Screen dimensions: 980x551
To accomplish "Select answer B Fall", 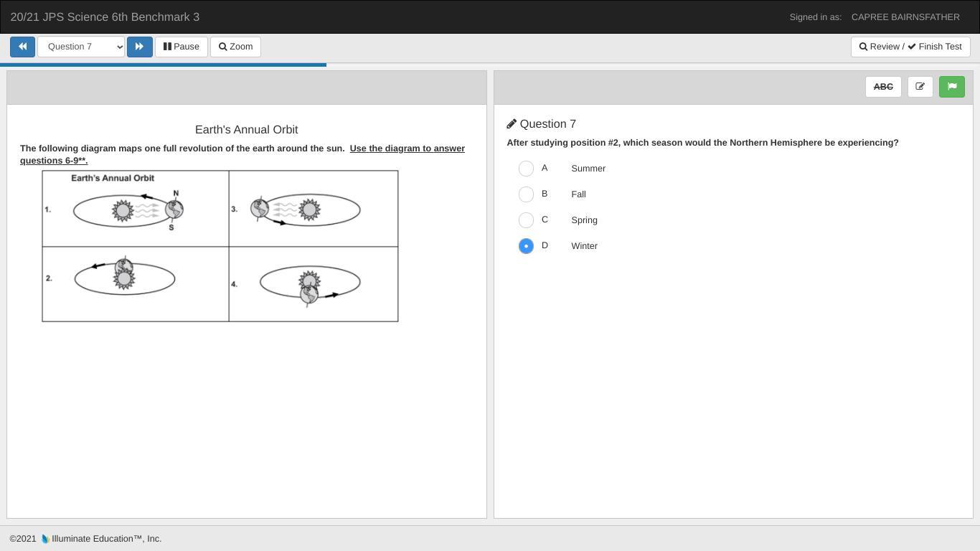I will point(526,194).
